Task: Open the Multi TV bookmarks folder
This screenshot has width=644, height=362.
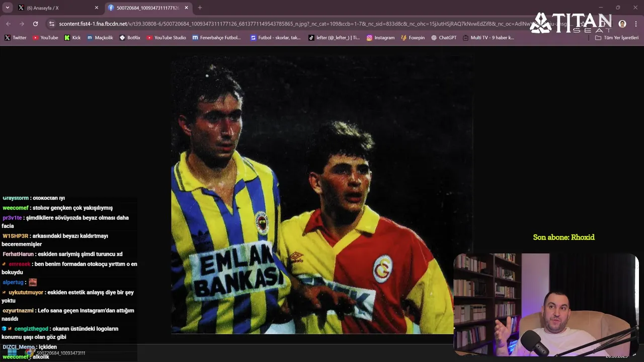Action: tap(488, 38)
